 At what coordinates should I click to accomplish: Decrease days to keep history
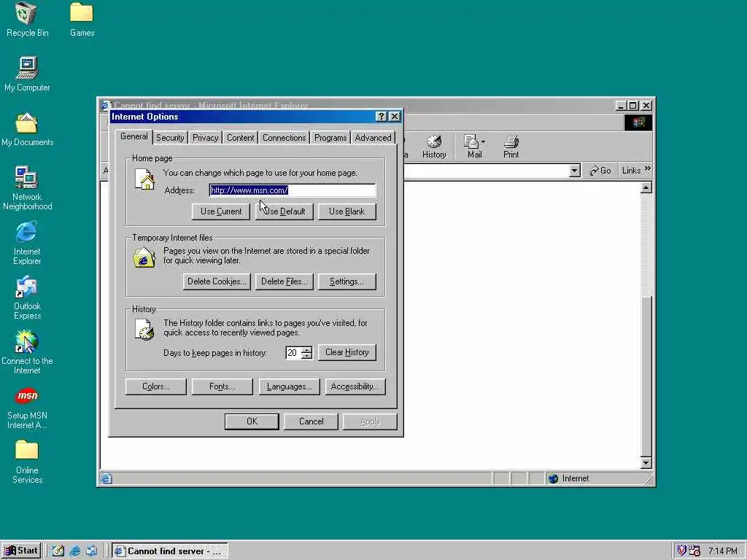pyautogui.click(x=307, y=356)
